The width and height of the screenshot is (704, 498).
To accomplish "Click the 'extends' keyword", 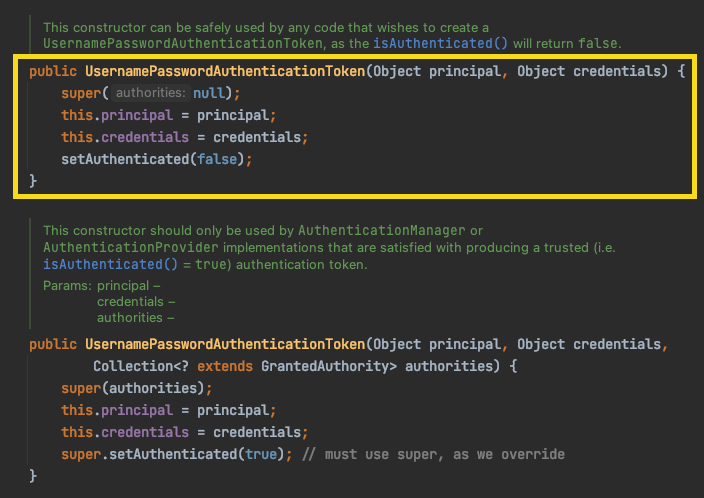I will [x=225, y=366].
